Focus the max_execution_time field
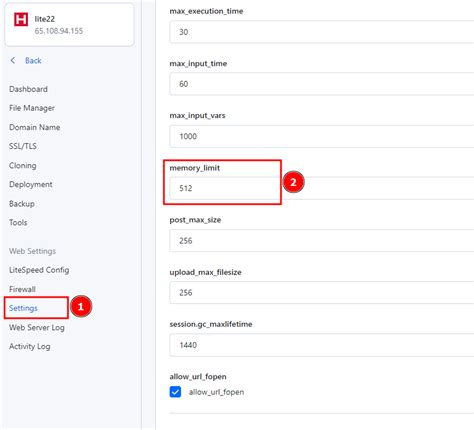 [x=322, y=32]
